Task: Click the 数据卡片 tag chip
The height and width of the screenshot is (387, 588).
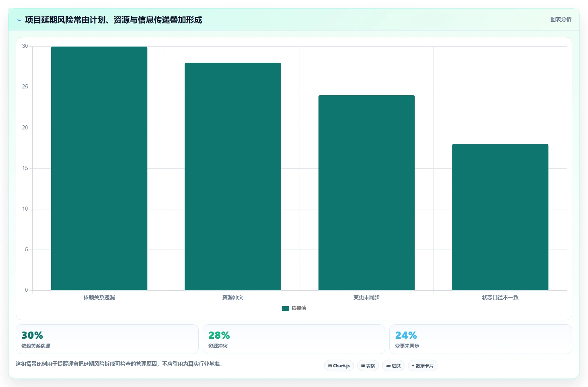Action: tap(423, 366)
